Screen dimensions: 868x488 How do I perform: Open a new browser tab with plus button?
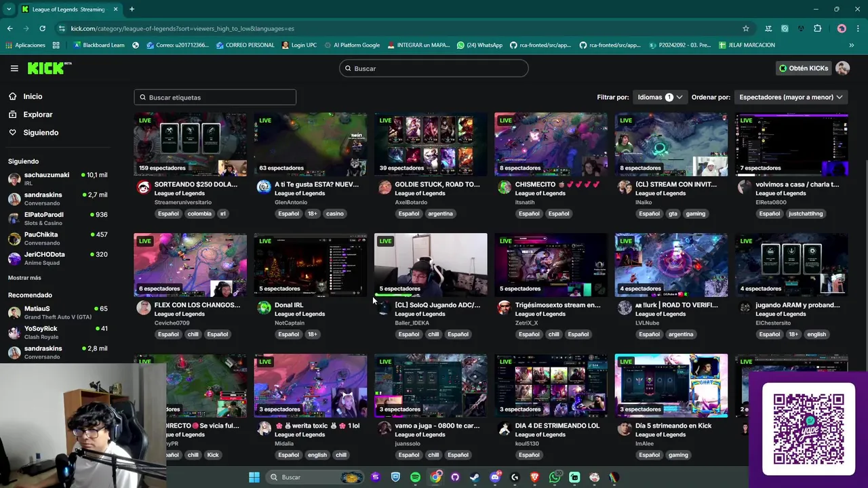(x=132, y=9)
